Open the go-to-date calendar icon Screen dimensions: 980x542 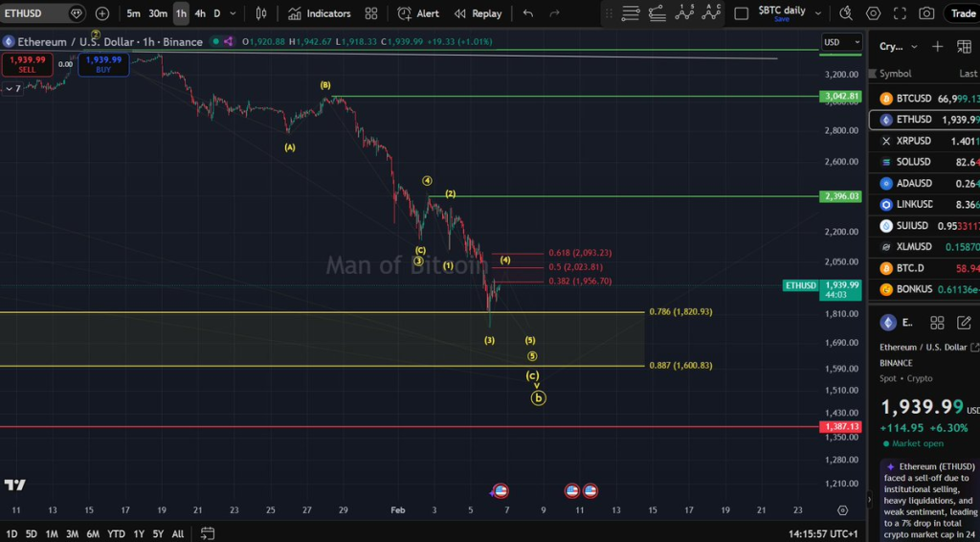pos(208,534)
